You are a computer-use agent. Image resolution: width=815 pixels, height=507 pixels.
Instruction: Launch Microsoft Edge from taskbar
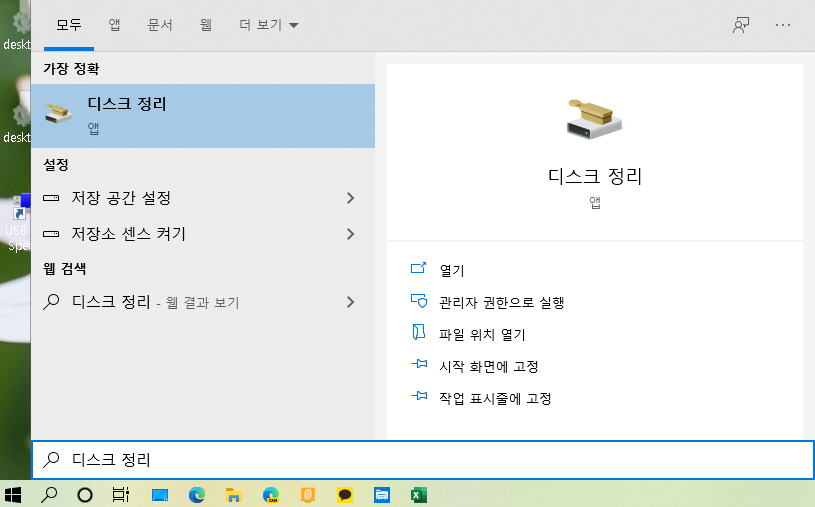click(x=197, y=495)
